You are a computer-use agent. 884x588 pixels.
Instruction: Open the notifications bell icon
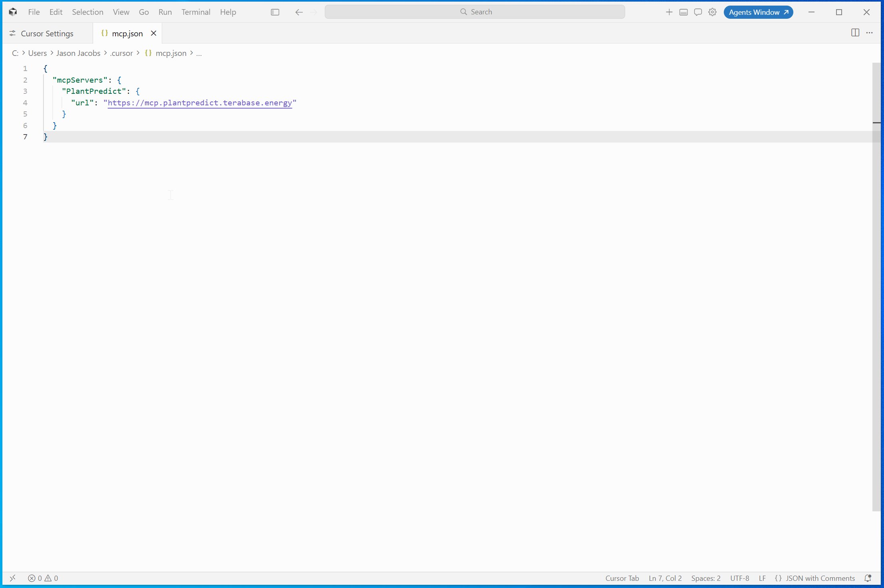click(x=868, y=578)
